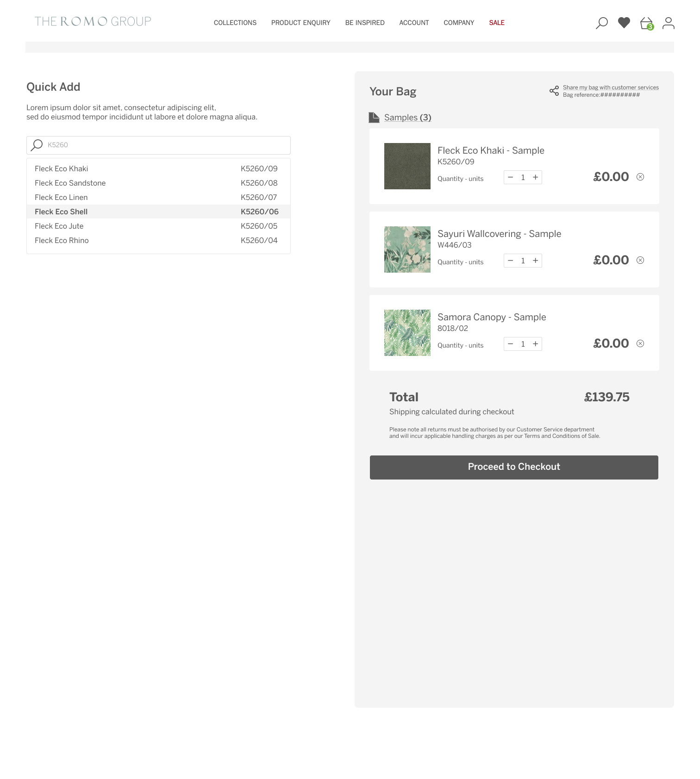Open the shopping bag basket icon

click(646, 23)
